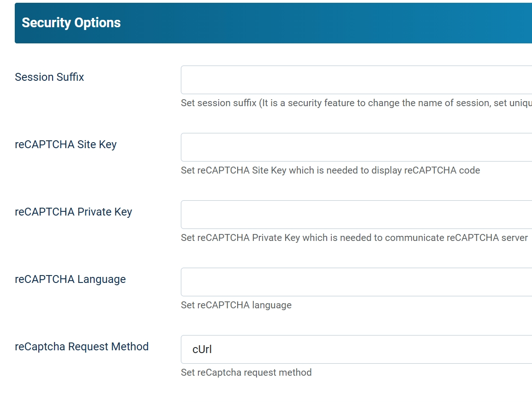Click the Private Key help description

[x=354, y=238]
